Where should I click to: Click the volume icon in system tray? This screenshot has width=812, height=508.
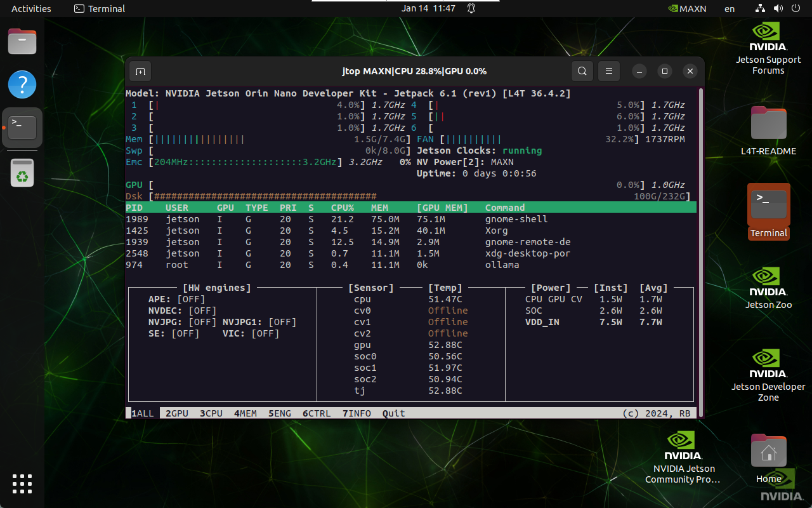coord(778,9)
